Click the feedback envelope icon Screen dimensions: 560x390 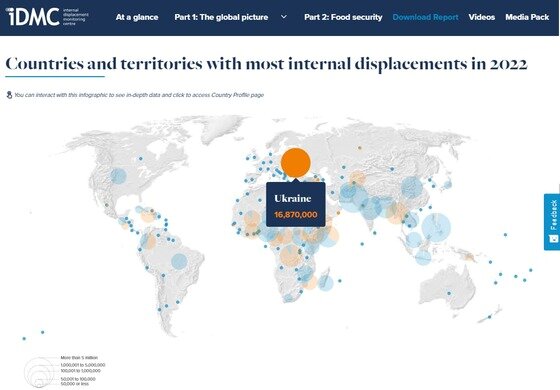click(x=554, y=239)
